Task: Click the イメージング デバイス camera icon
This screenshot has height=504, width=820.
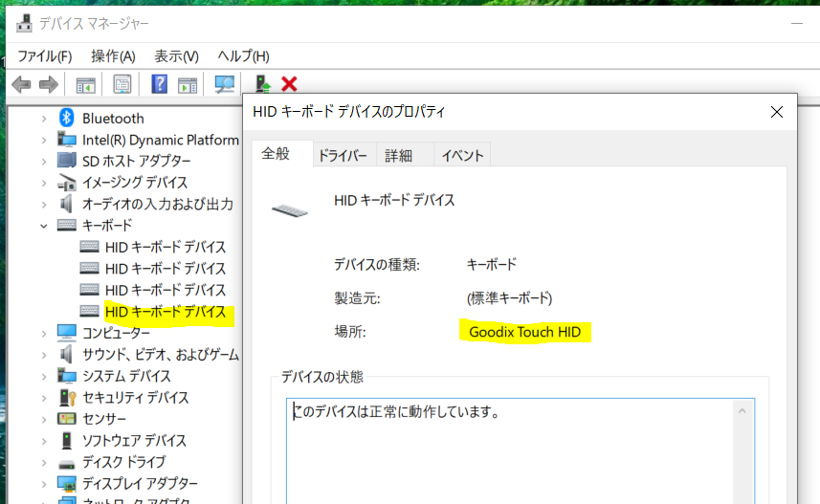Action: pos(67,182)
